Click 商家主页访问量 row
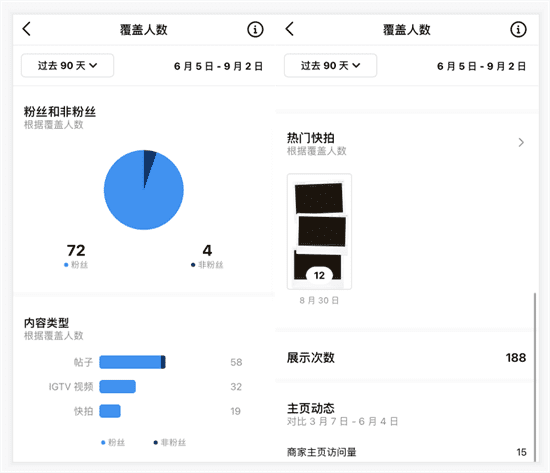The height and width of the screenshot is (473, 550). click(406, 452)
